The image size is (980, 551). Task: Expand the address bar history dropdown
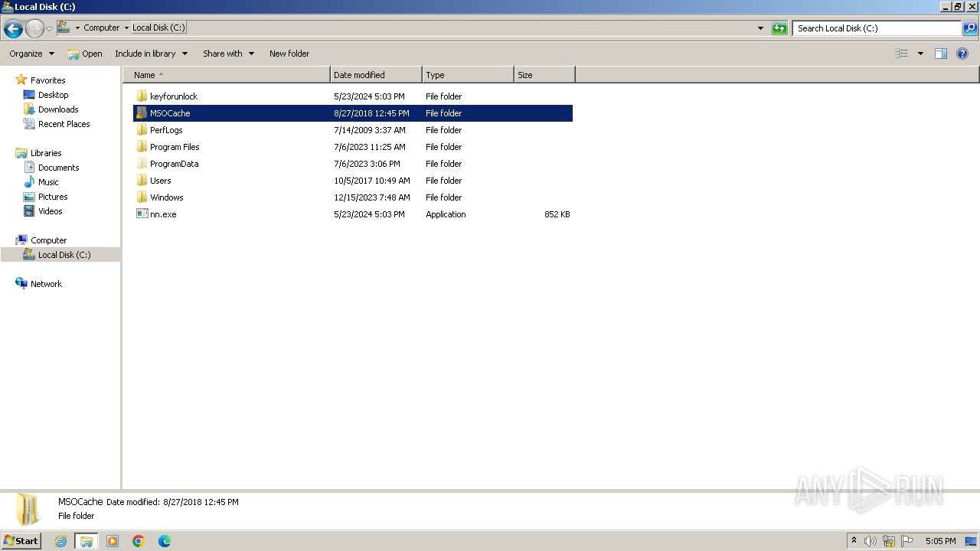(760, 28)
